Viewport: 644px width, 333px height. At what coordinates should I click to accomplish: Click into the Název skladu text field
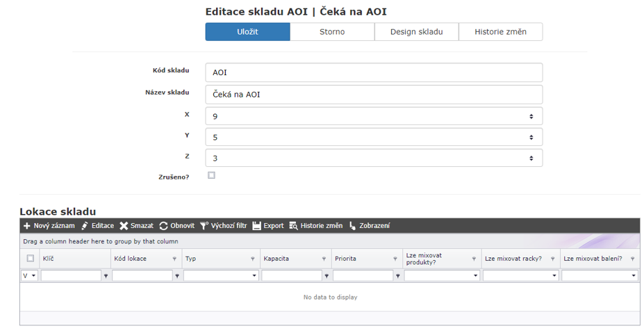(374, 95)
